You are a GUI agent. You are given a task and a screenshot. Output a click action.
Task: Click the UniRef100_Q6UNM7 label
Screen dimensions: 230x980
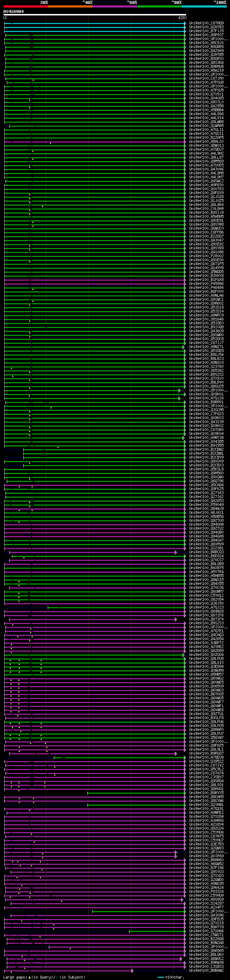point(206,592)
